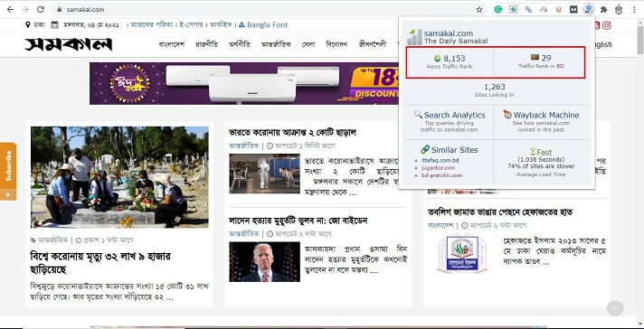
Task: Click the বাংলাদেশ category under Tabligh headline
Action: click(x=440, y=225)
